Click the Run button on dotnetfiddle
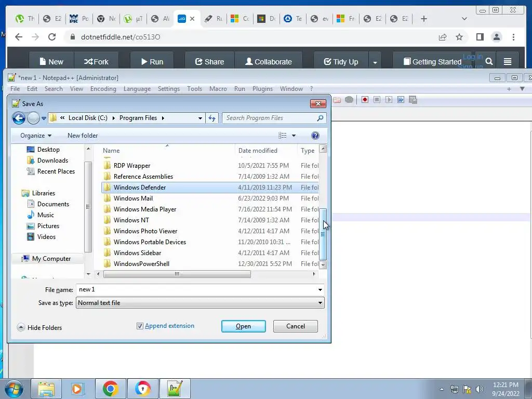Image resolution: width=532 pixels, height=399 pixels. coord(152,62)
